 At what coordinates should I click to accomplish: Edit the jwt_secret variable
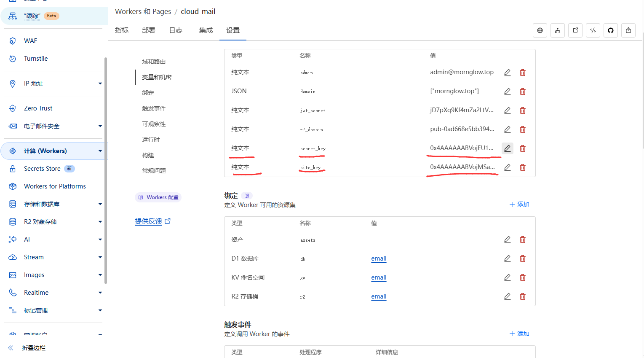click(x=508, y=110)
